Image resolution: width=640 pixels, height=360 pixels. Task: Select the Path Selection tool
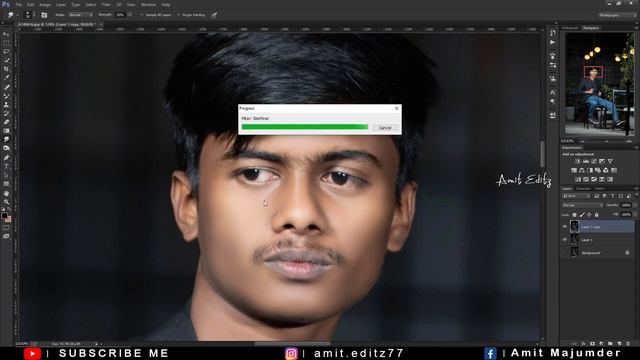click(6, 175)
